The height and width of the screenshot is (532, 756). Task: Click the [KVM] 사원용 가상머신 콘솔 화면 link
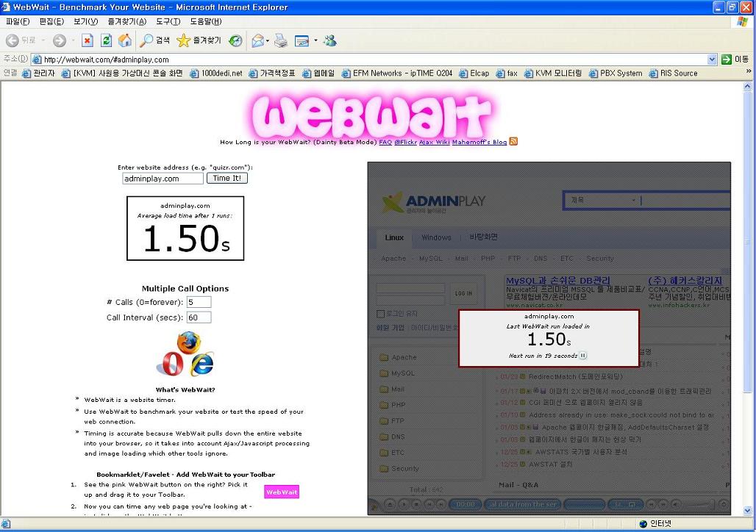[x=123, y=73]
